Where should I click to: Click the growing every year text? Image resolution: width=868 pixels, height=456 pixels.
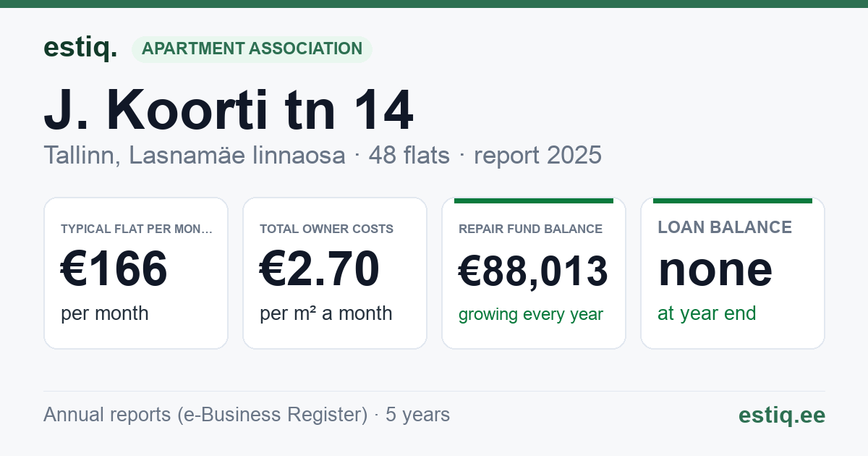(531, 315)
